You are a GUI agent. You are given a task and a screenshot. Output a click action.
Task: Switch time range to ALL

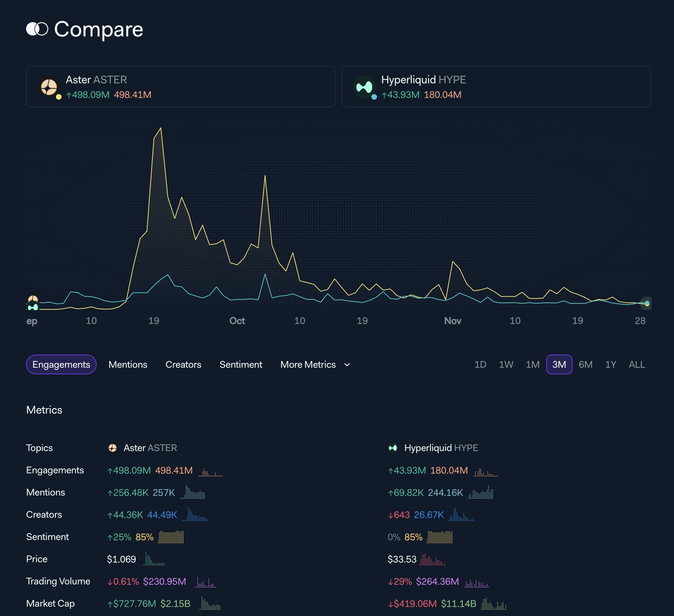tap(636, 364)
